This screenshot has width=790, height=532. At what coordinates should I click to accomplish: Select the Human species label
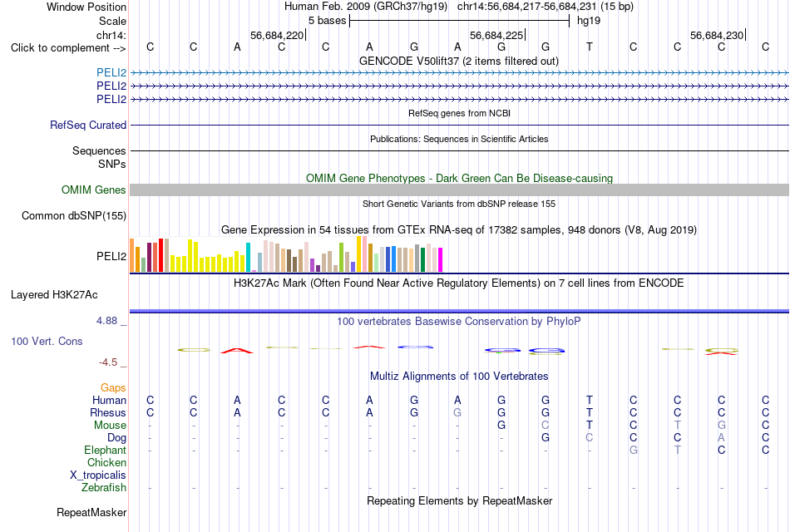click(x=109, y=400)
